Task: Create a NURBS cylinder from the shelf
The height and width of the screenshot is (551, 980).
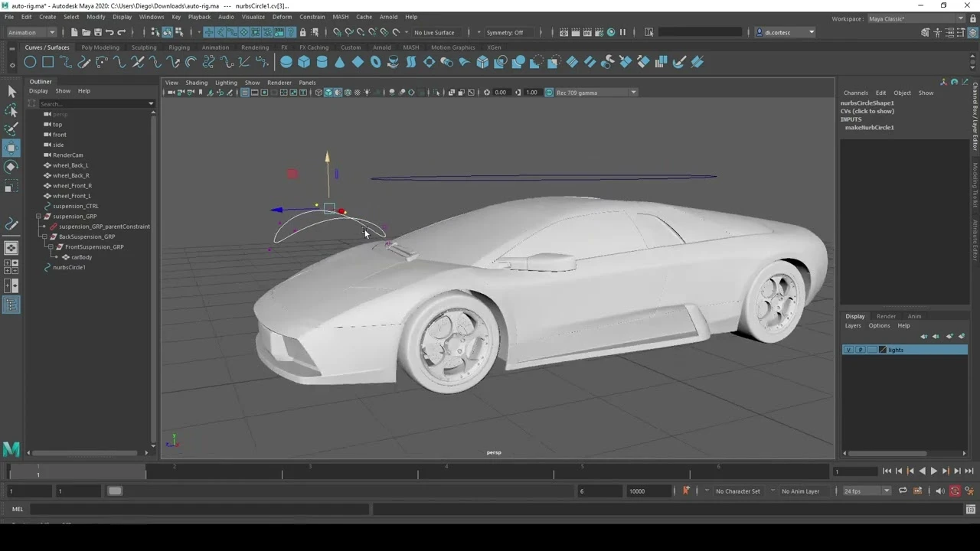Action: pyautogui.click(x=322, y=62)
